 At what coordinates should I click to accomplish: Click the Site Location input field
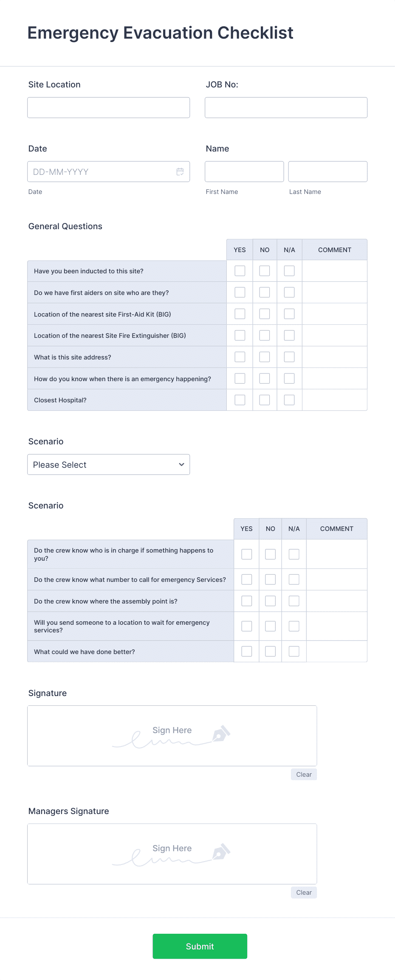tap(108, 107)
